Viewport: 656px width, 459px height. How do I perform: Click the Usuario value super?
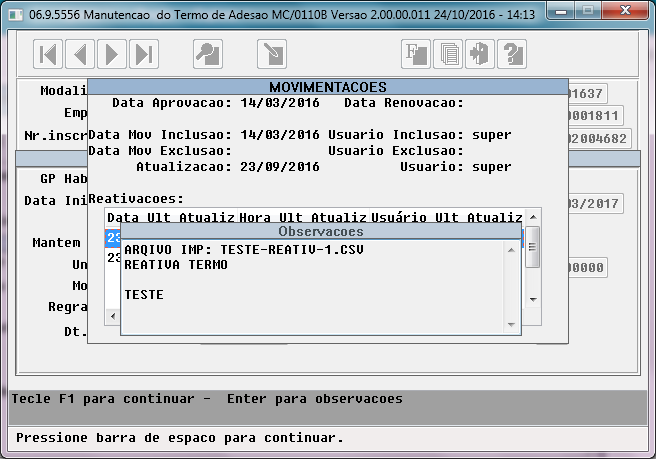click(492, 167)
